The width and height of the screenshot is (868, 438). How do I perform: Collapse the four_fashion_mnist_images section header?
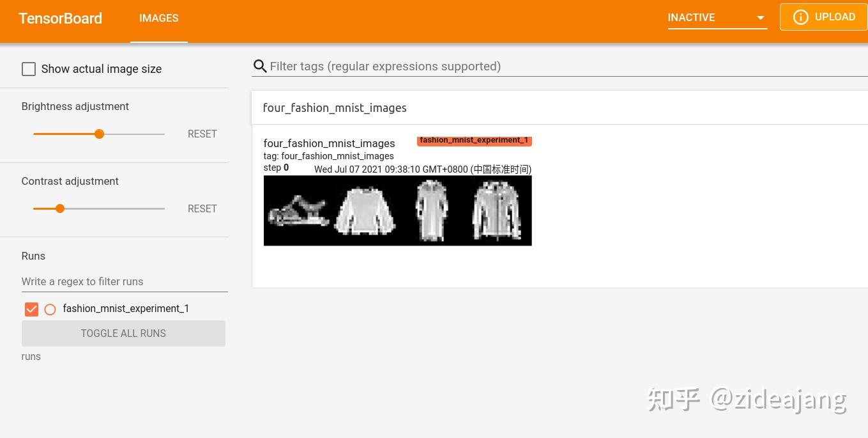(335, 108)
